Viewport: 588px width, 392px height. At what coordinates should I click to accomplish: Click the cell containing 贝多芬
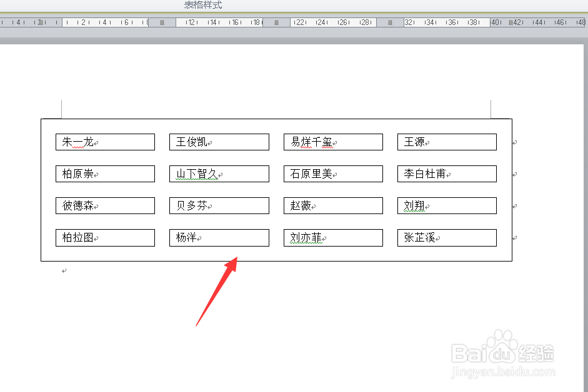pos(219,206)
